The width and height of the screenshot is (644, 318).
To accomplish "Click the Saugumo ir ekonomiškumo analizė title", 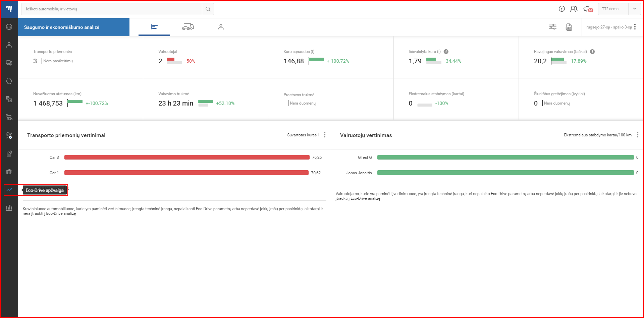I will [62, 27].
